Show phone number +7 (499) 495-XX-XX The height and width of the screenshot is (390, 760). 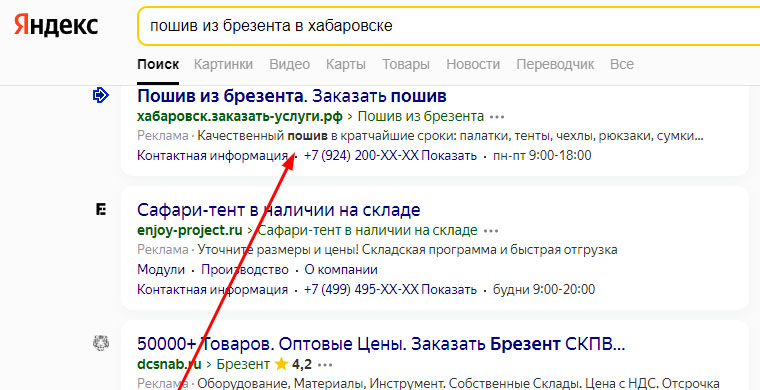coord(390,290)
